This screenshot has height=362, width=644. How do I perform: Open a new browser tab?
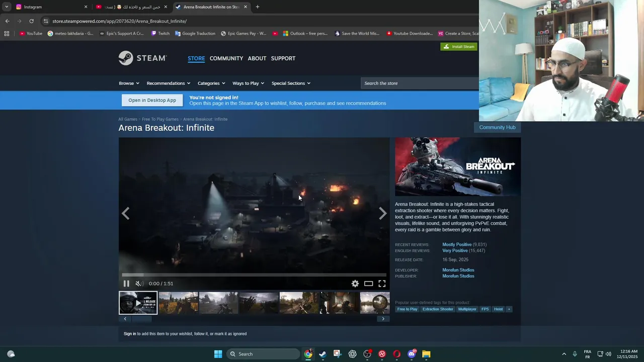point(258,7)
